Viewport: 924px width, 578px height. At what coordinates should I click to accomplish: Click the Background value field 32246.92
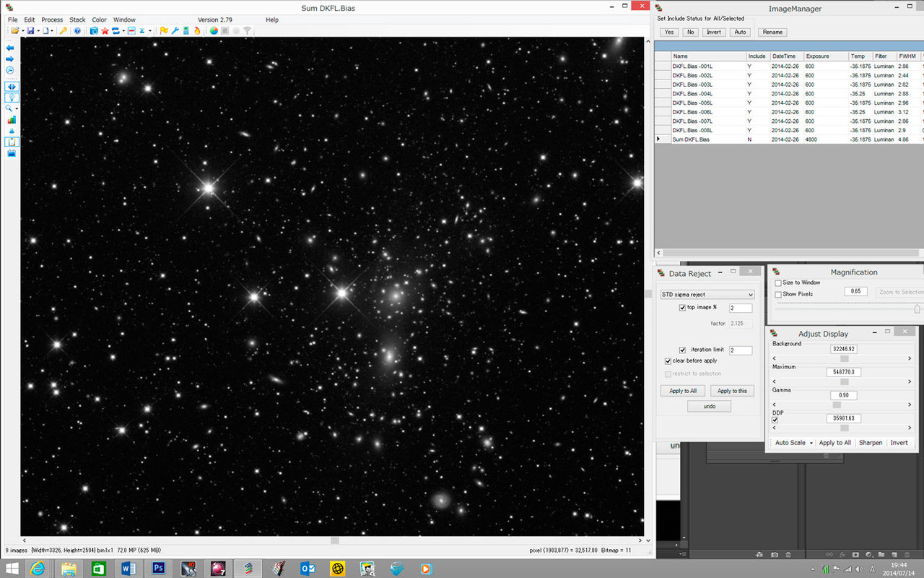[844, 349]
